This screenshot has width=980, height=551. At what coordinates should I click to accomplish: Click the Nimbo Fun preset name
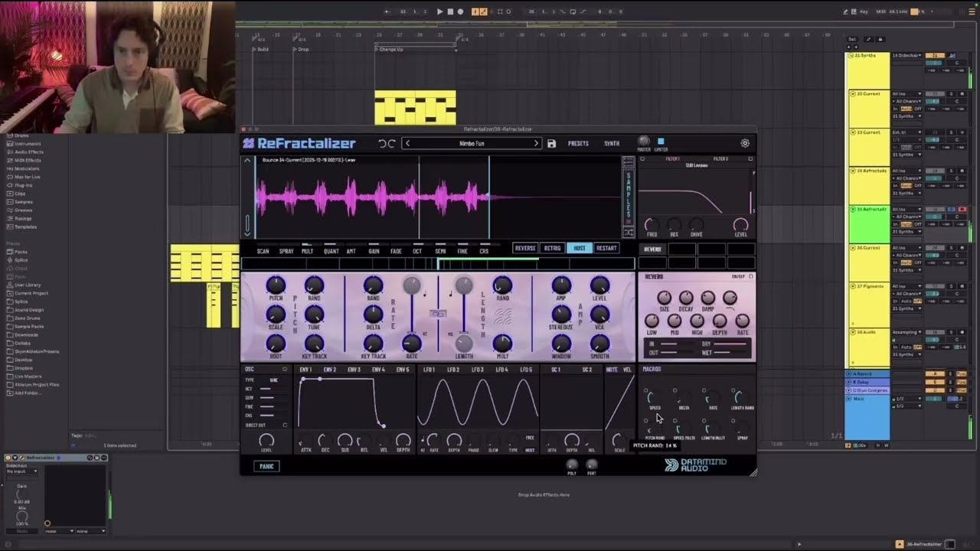click(x=472, y=143)
